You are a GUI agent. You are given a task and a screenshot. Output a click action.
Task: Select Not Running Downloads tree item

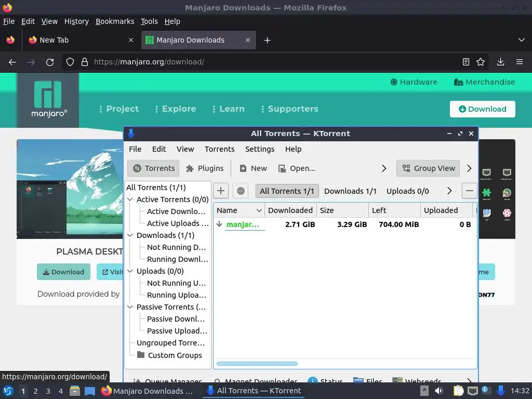tap(177, 247)
